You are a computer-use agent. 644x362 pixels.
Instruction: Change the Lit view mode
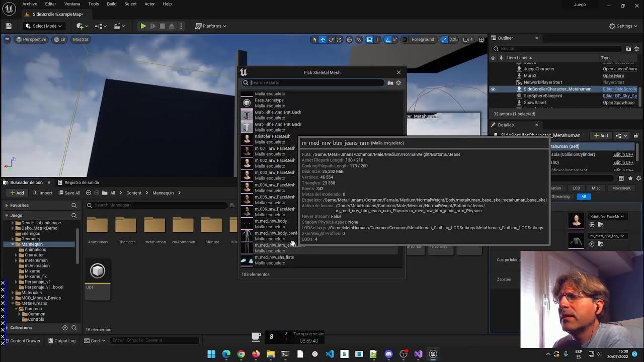pos(60,39)
